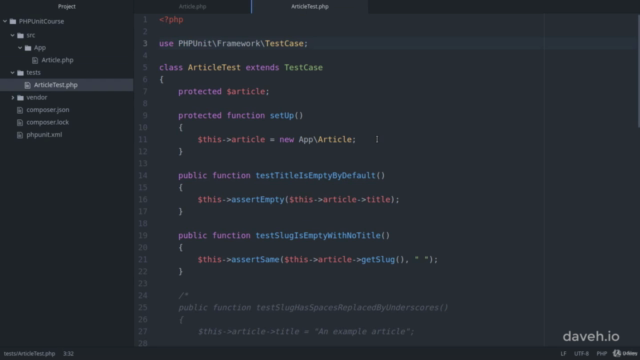Click line number 14 in the gutter
The width and height of the screenshot is (640, 360).
[143, 176]
